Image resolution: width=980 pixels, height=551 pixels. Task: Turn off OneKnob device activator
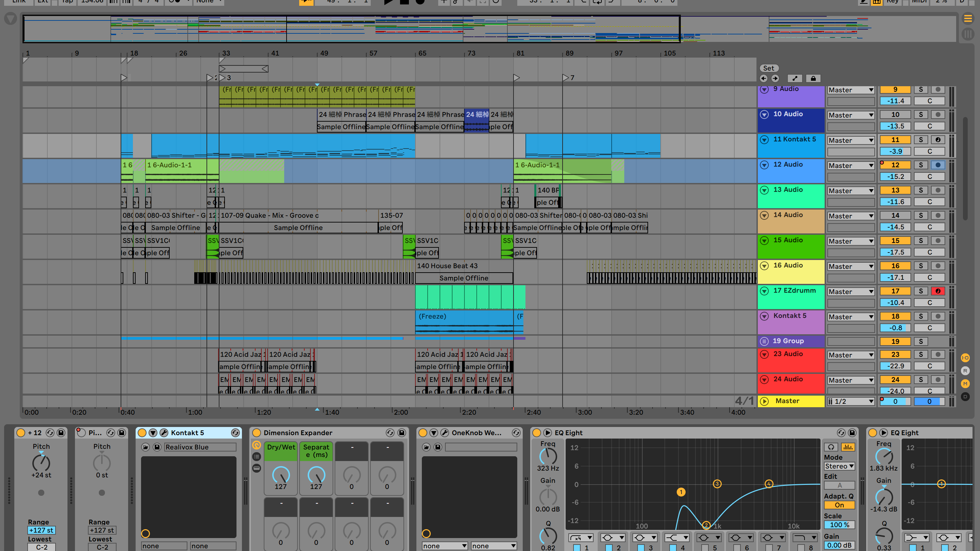(423, 433)
